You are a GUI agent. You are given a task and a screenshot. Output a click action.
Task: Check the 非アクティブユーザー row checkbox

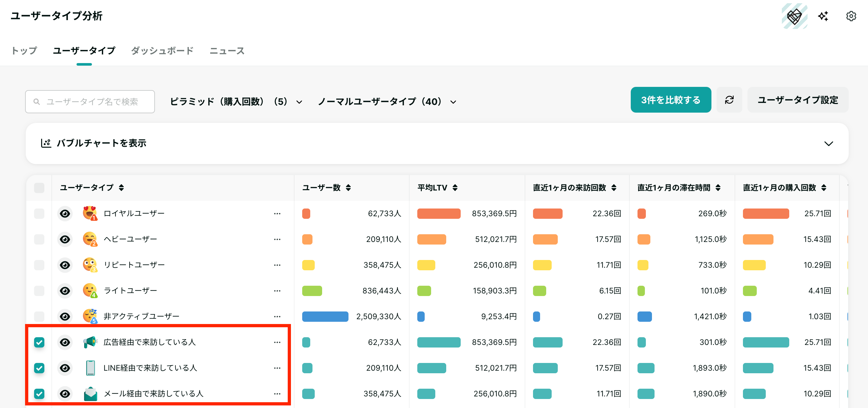click(39, 316)
